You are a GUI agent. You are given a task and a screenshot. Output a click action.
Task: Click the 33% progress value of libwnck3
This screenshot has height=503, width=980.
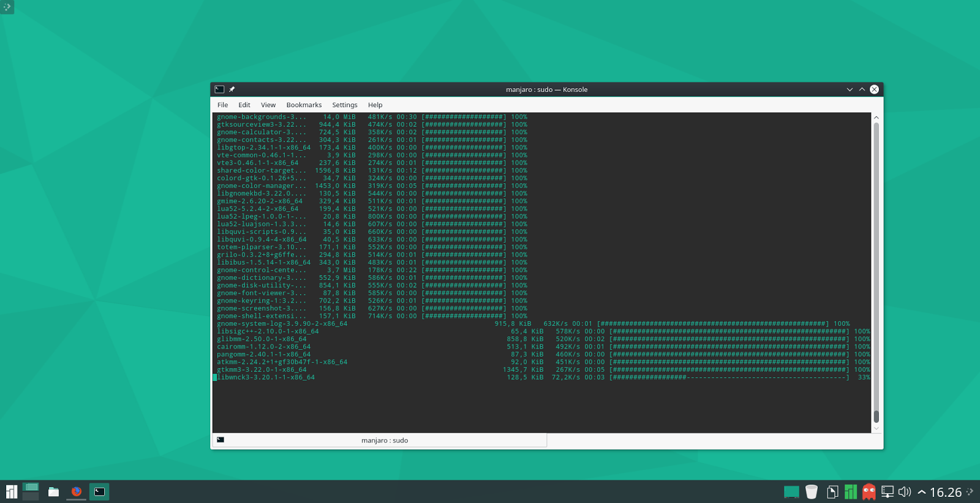pos(864,377)
